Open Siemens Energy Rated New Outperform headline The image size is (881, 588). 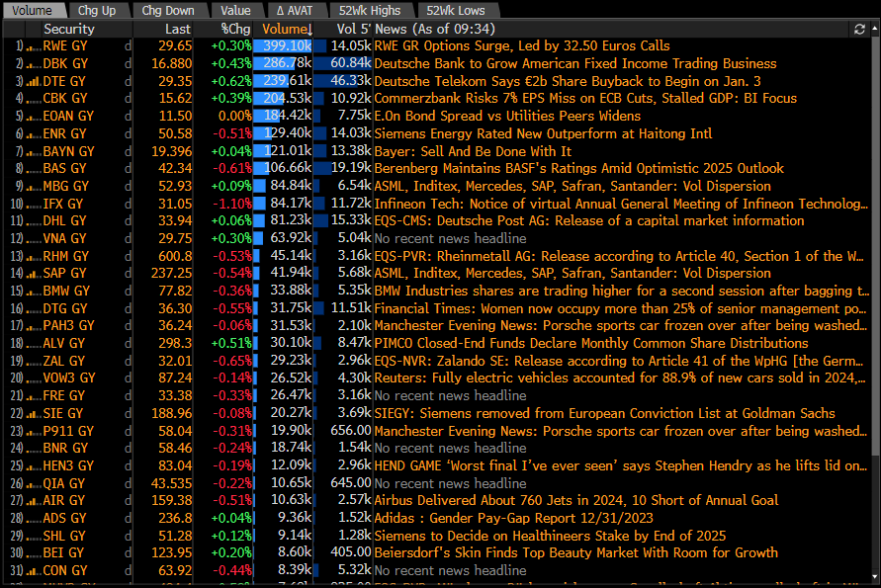543,133
